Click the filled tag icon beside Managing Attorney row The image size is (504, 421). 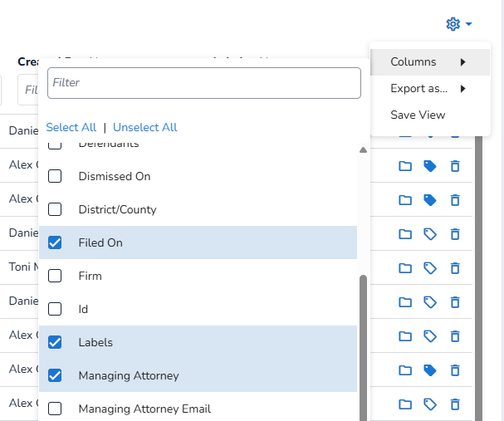pyautogui.click(x=430, y=370)
